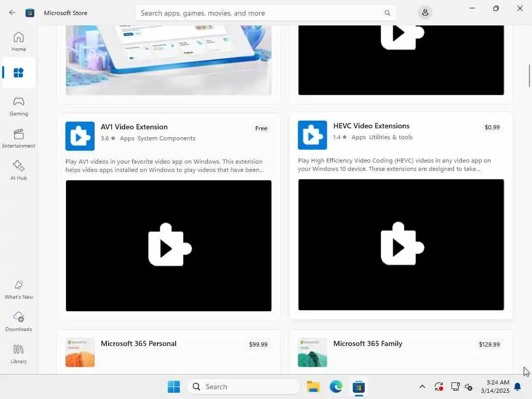Viewport: 532px width, 399px height.
Task: Click the HEVC 1.4 star rating
Action: (x=340, y=137)
